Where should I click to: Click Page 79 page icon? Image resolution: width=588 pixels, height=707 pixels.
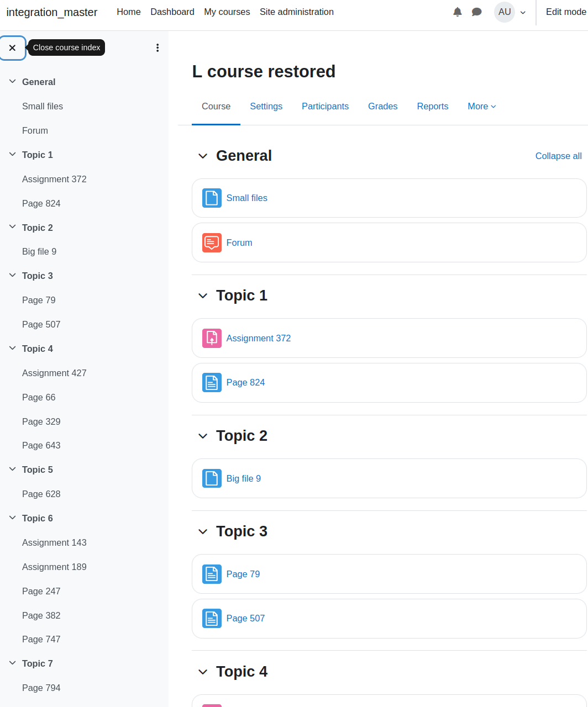[x=212, y=574]
